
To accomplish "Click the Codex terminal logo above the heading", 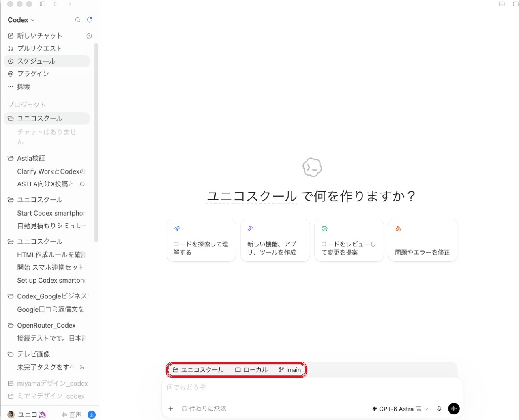I will 312,167.
